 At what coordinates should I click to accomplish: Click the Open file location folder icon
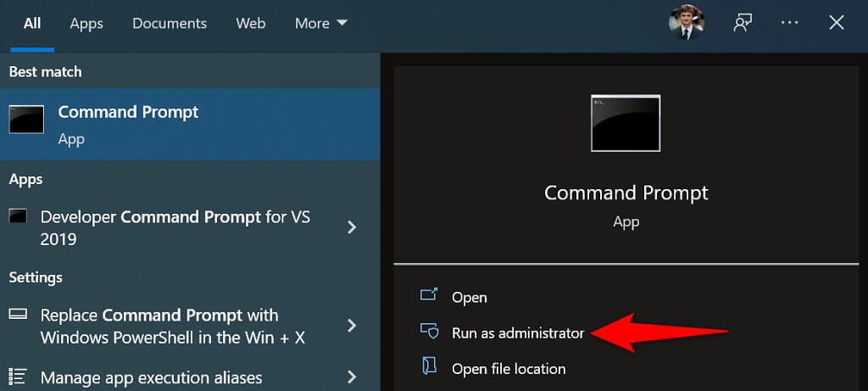click(x=429, y=367)
